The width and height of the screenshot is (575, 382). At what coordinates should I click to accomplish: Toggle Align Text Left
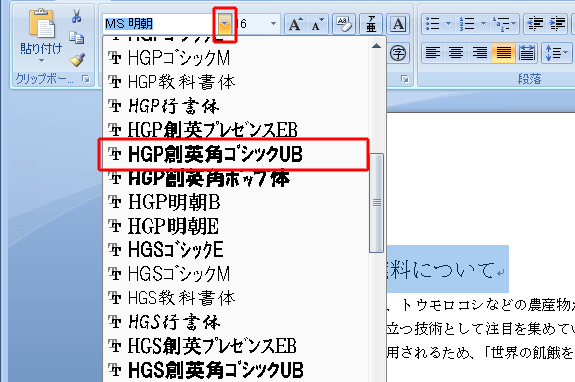click(x=433, y=54)
